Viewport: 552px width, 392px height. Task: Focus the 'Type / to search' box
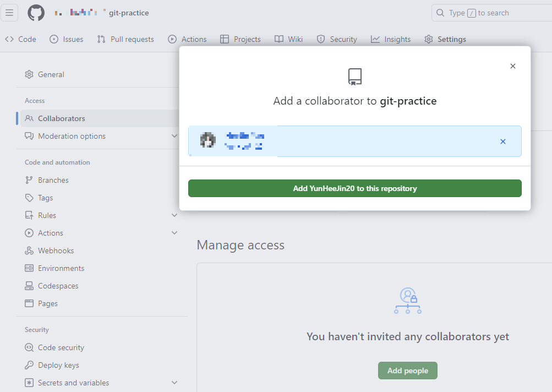coord(492,13)
